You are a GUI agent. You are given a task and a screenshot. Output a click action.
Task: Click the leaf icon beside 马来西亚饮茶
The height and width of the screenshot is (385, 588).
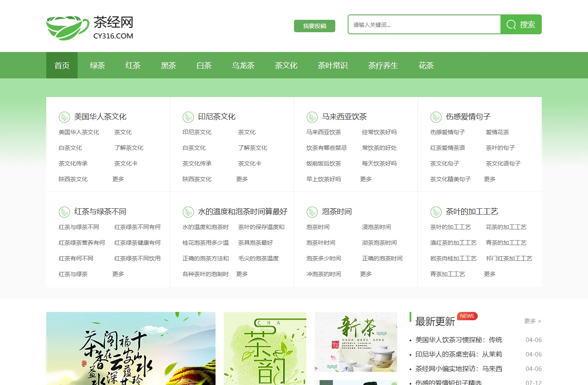(x=312, y=117)
